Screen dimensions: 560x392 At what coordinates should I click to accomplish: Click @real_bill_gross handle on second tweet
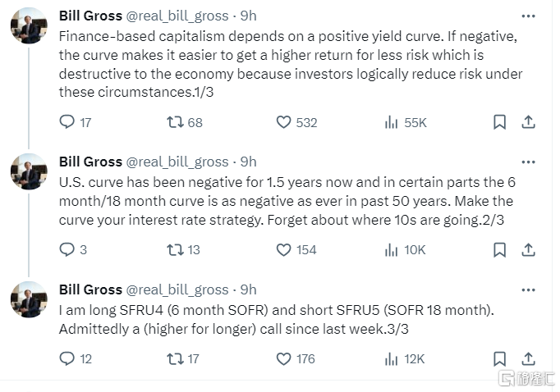tap(177, 162)
